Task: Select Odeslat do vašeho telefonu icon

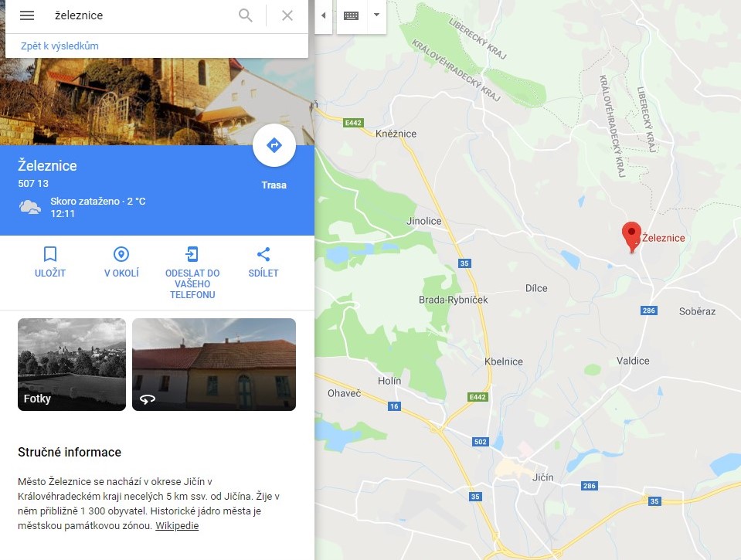Action: tap(192, 254)
